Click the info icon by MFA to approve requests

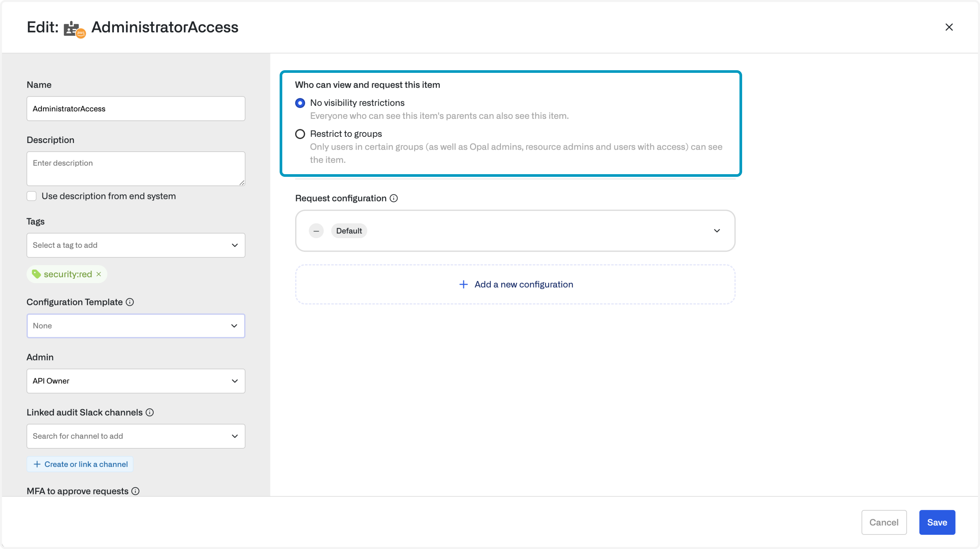(136, 491)
